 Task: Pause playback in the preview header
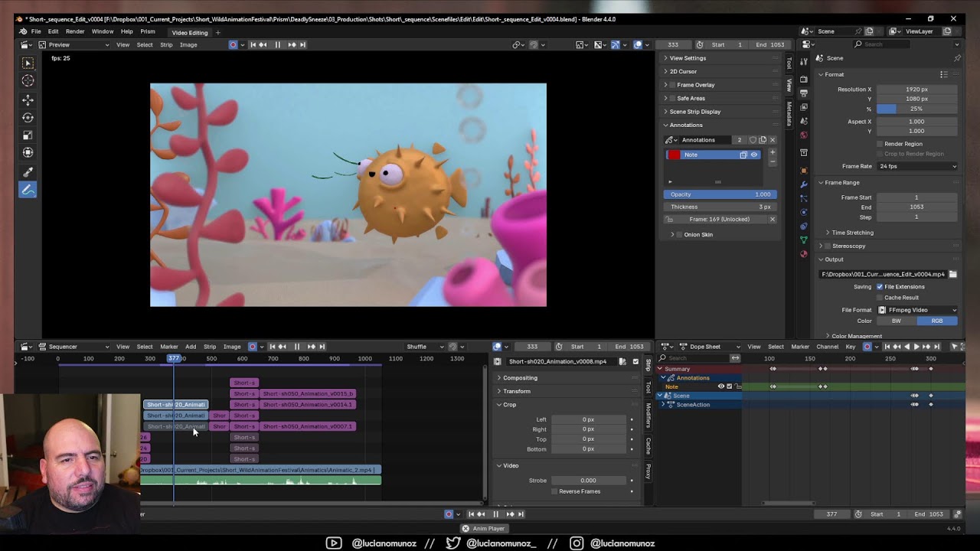277,44
